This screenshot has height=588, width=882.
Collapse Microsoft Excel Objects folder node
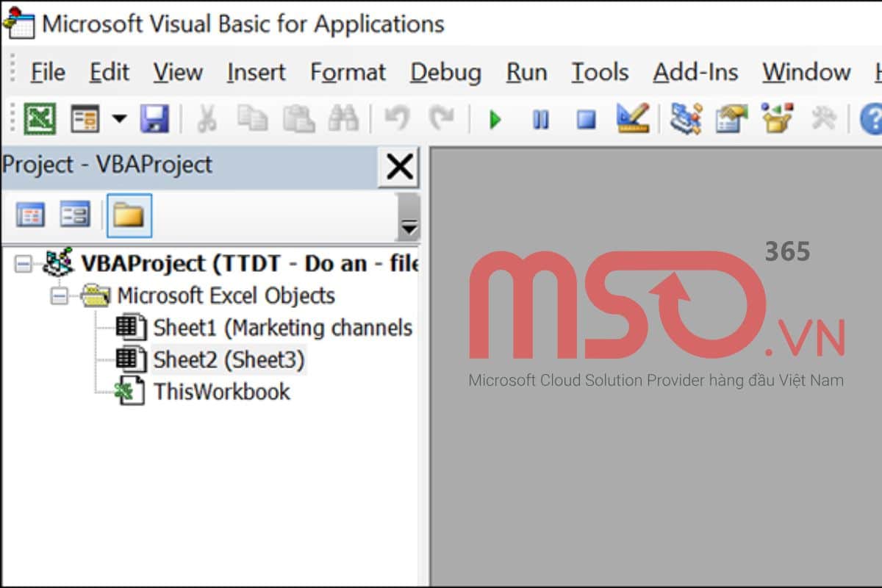pos(60,295)
